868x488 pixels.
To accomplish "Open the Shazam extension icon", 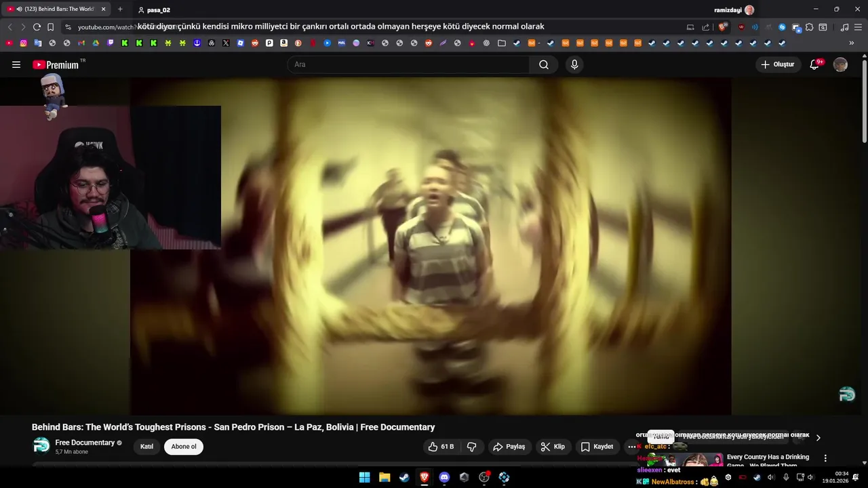I will (x=782, y=27).
